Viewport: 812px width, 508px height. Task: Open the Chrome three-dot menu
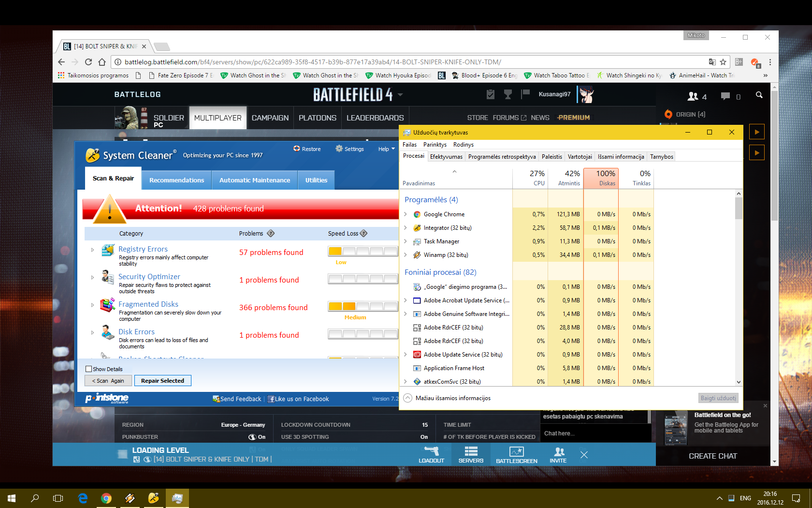(770, 62)
